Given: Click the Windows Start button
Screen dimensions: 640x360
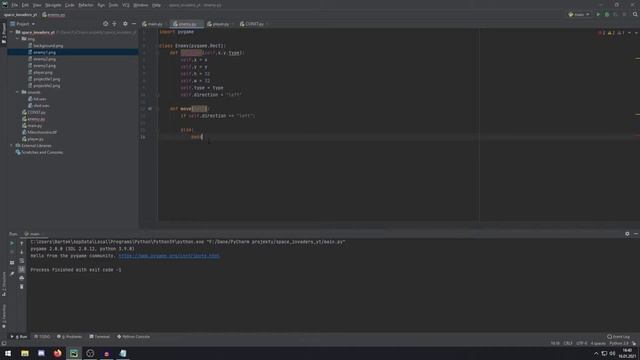Looking at the screenshot, I should tap(8, 353).
